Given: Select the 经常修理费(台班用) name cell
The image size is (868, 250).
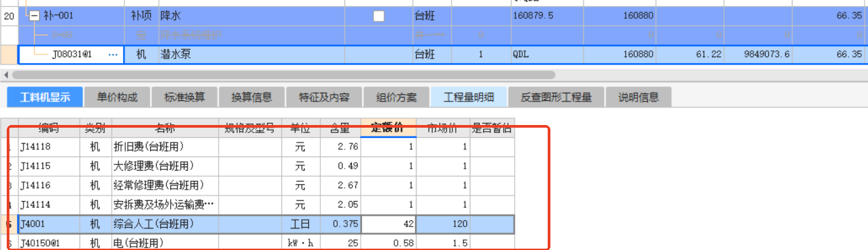Looking at the screenshot, I should (x=166, y=185).
